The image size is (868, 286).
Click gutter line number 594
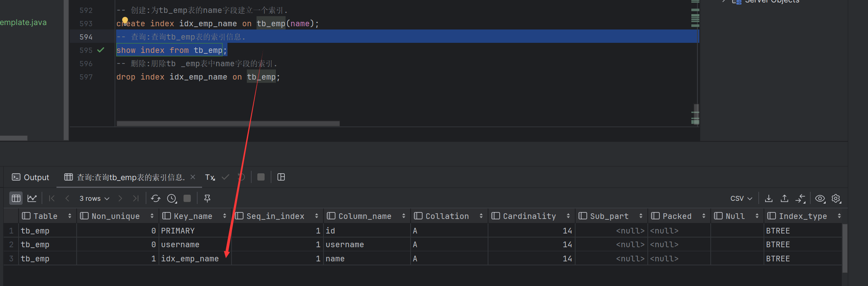(x=86, y=37)
